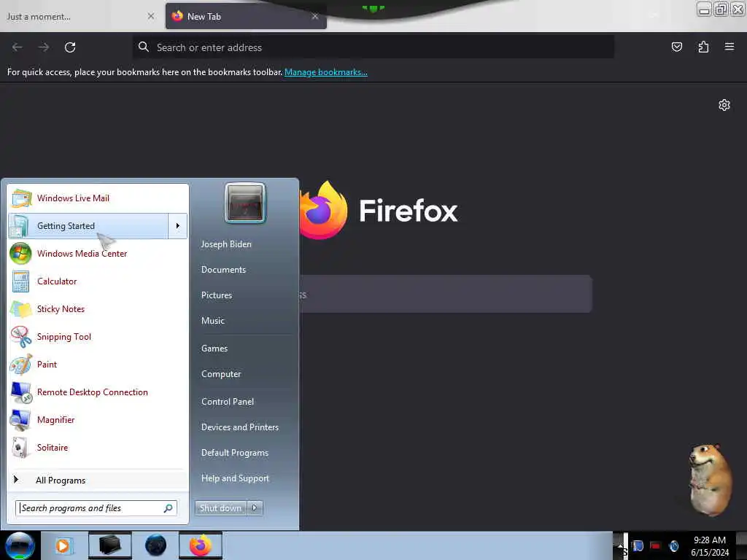
Task: Open Music library
Action: (213, 321)
